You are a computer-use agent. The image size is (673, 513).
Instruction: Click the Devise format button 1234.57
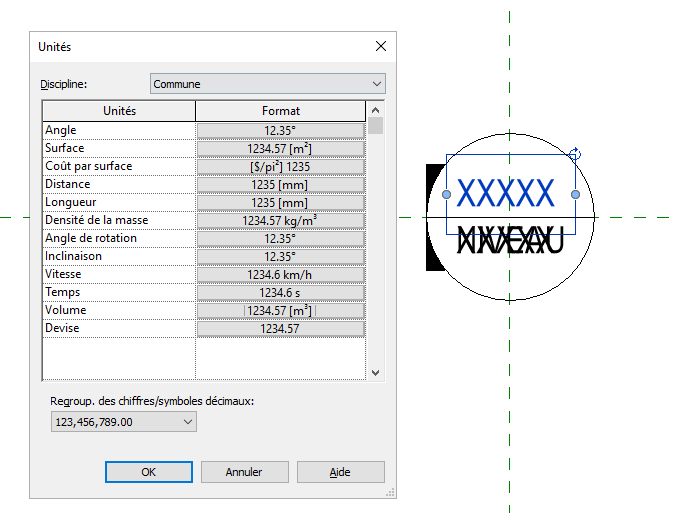pos(281,329)
